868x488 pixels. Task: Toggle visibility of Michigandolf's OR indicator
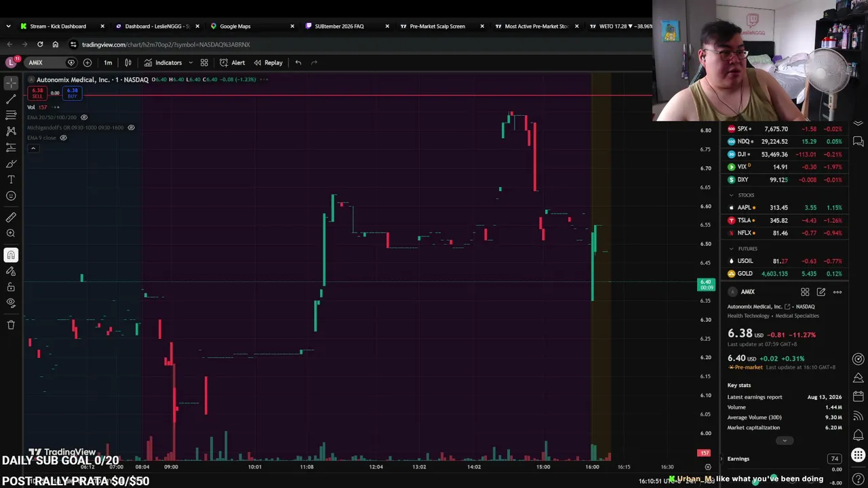click(x=131, y=127)
